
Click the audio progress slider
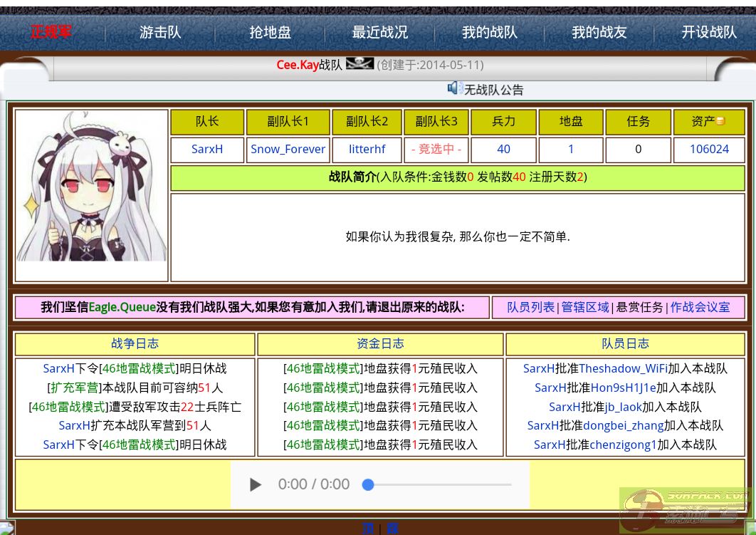click(437, 484)
